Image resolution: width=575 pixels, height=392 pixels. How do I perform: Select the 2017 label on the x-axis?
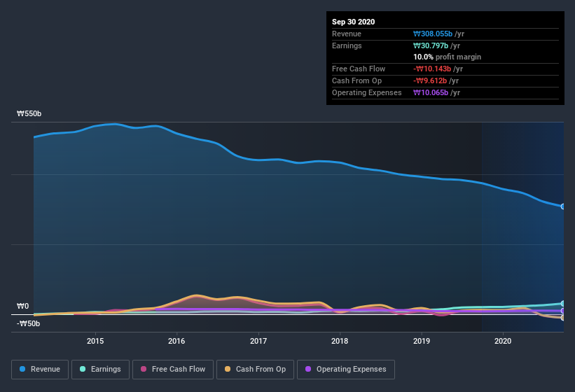(x=258, y=341)
